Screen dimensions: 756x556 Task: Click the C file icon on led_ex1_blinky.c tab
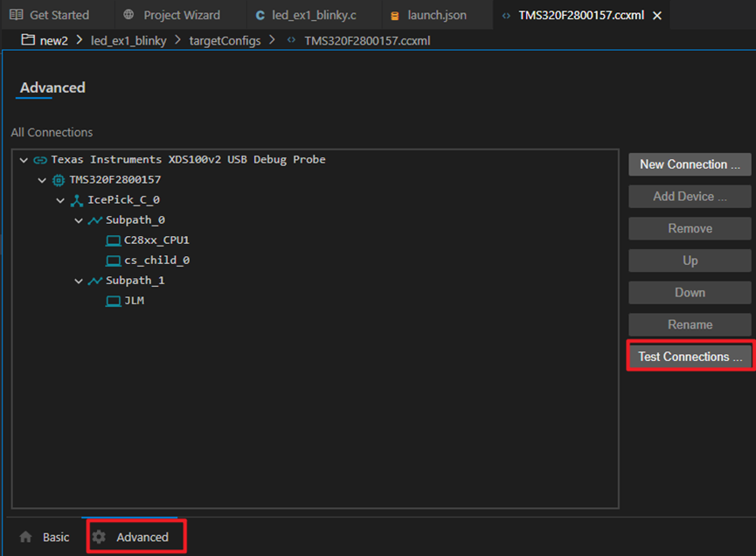pyautogui.click(x=260, y=16)
